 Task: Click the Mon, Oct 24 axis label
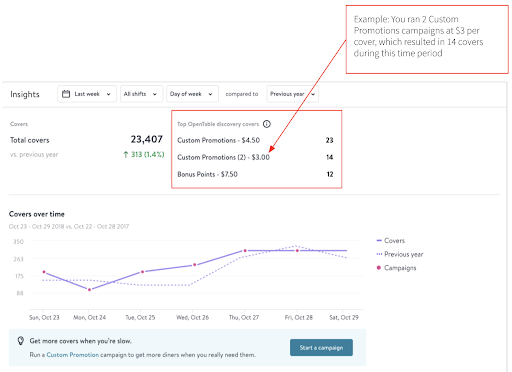(x=89, y=318)
